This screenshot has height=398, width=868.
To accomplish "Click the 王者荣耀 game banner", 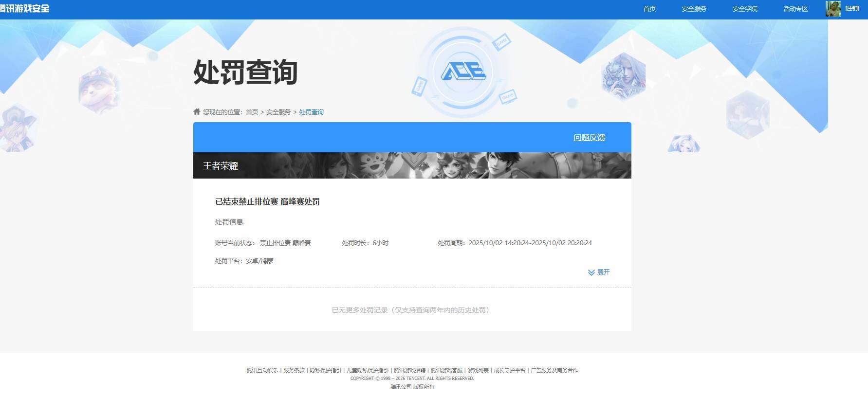I will [412, 165].
